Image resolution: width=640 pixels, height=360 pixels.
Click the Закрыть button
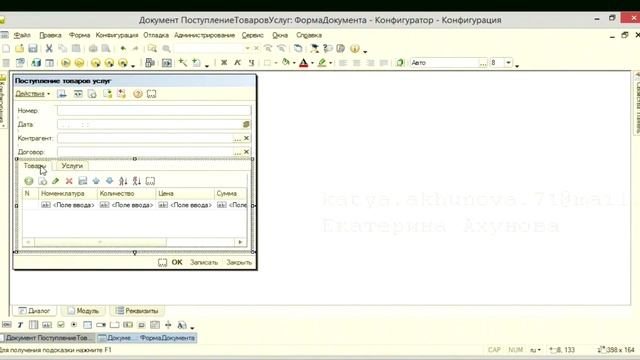click(239, 262)
